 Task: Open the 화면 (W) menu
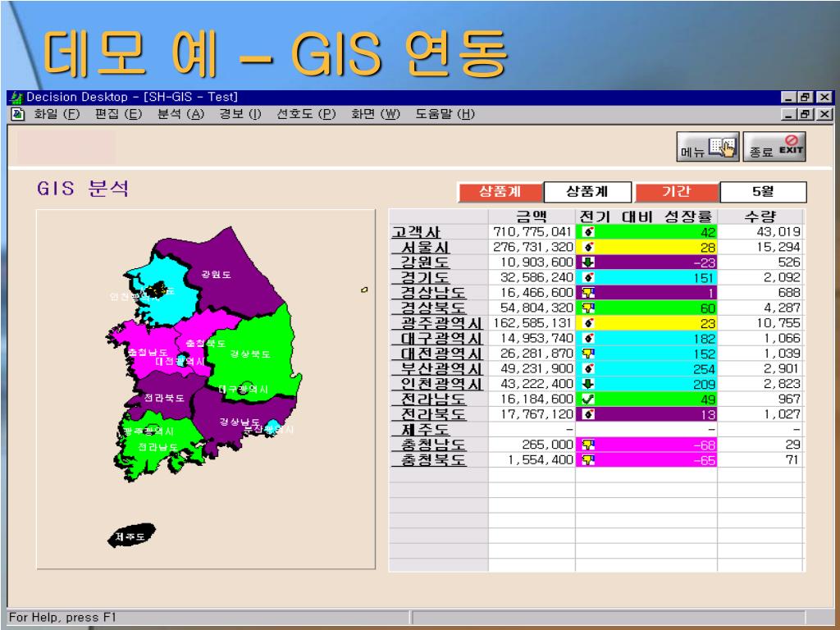[376, 114]
